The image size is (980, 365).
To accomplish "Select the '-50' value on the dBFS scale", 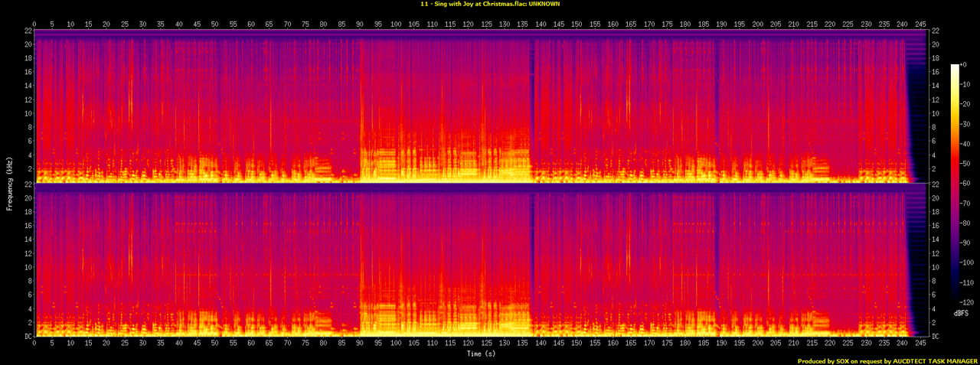I will pyautogui.click(x=965, y=165).
